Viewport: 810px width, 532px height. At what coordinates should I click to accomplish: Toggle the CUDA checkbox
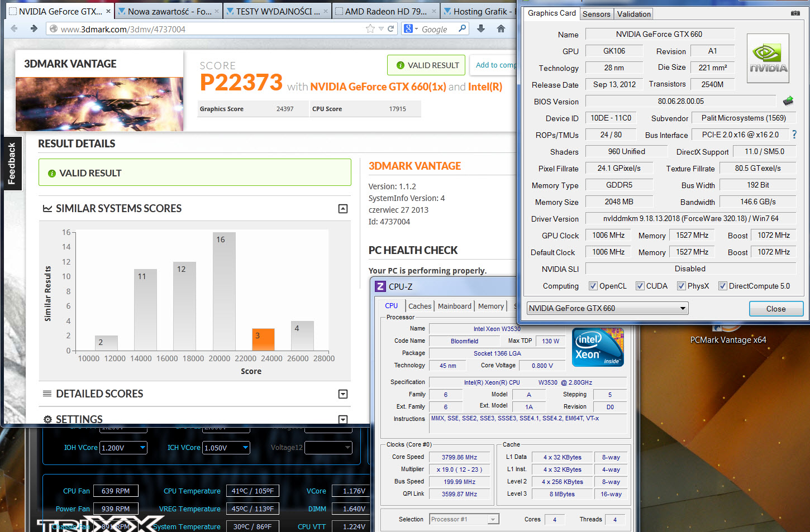point(640,286)
